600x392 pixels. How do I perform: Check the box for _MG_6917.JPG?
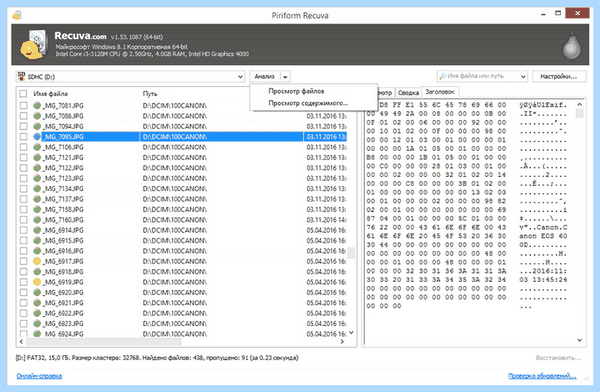click(x=23, y=261)
